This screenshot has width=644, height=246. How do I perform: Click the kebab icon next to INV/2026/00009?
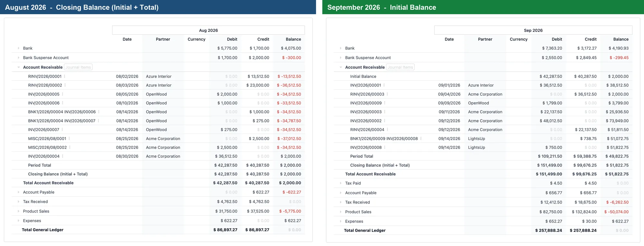click(x=385, y=103)
